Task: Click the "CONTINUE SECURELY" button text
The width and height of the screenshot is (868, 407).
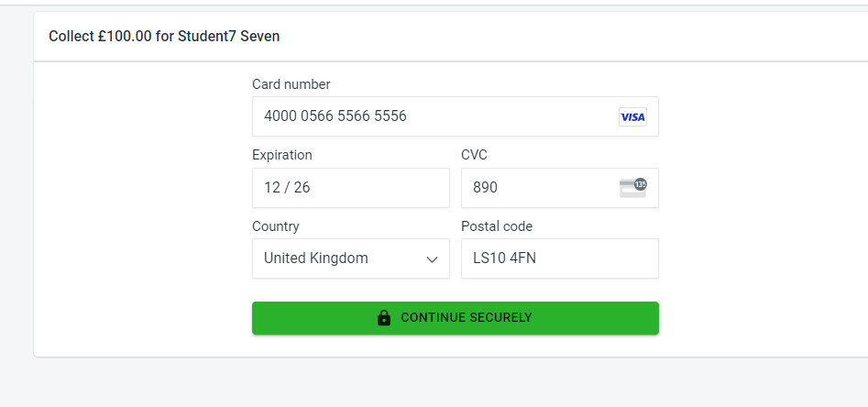Action: click(x=466, y=318)
